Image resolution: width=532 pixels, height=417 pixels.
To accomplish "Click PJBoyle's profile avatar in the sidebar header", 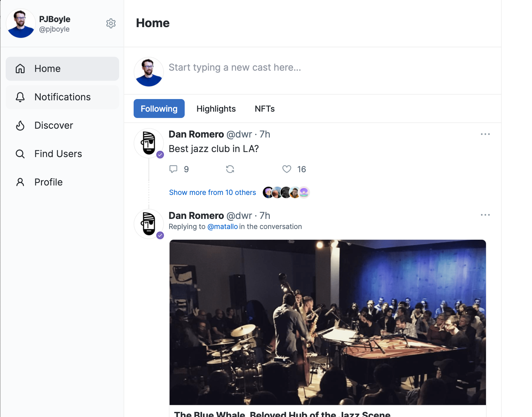I will click(x=21, y=23).
